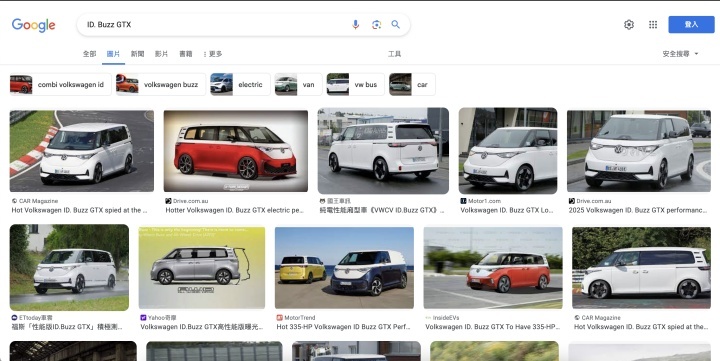Viewport: 720px width, 361px height.
Task: Open the Google apps grid
Action: pyautogui.click(x=652, y=25)
